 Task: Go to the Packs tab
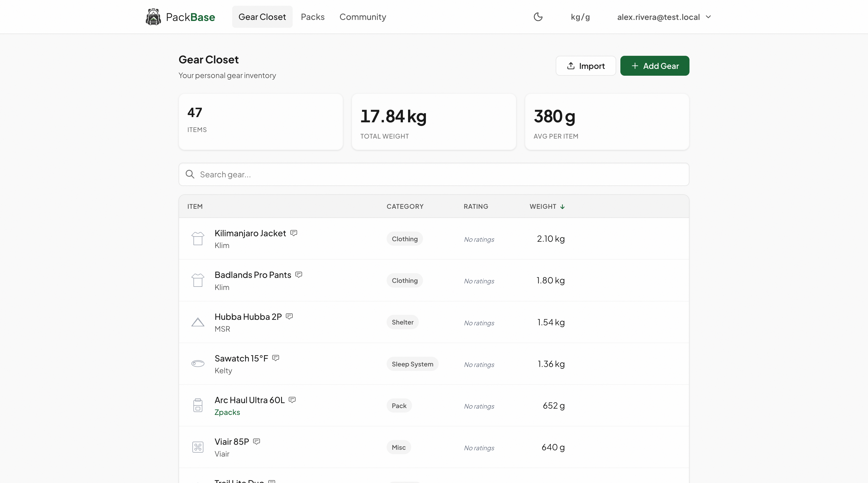(x=313, y=17)
